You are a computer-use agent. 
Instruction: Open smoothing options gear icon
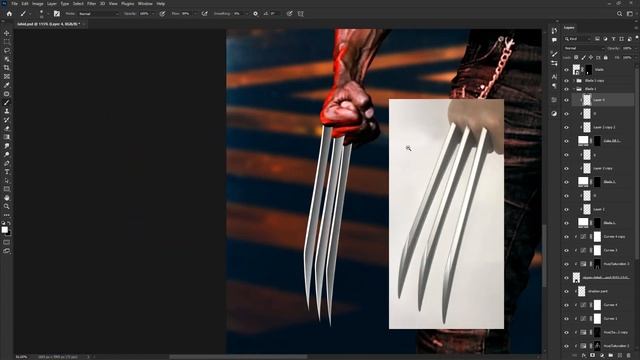pyautogui.click(x=256, y=13)
